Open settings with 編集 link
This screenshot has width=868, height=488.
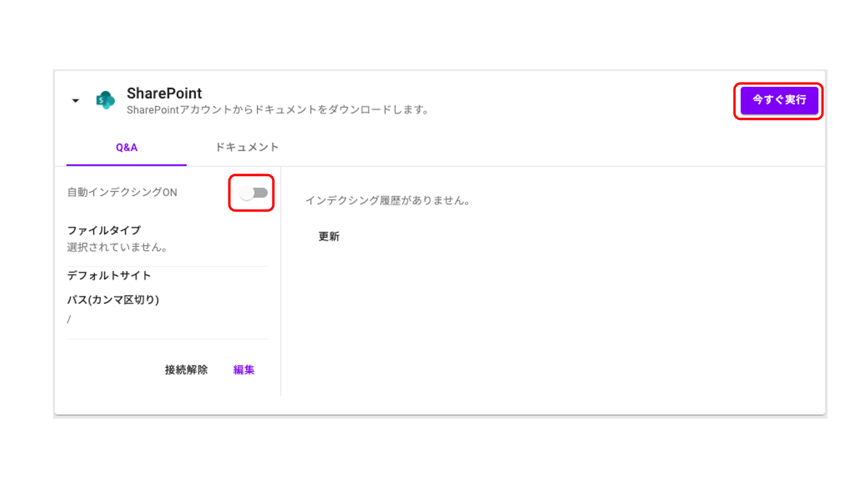coord(244,370)
